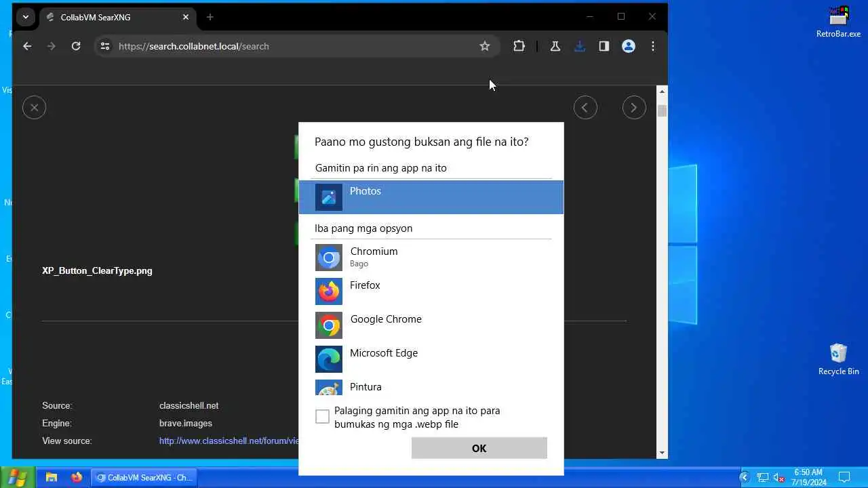Screen dimensions: 868x488
Task: Close the image detail view
Action: 34,108
